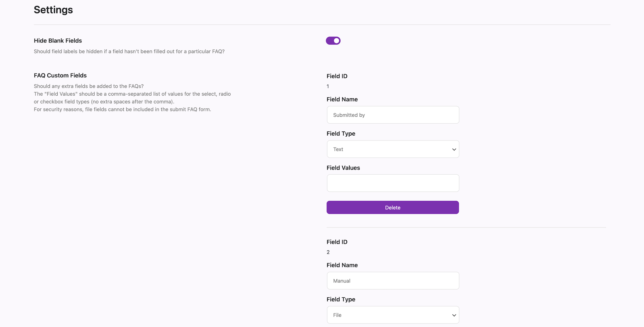The width and height of the screenshot is (644, 327).
Task: Click the Field Name input containing 'Submitted by'
Action: tap(393, 115)
